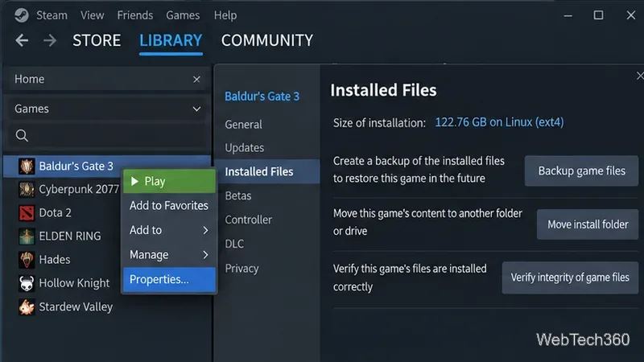Maximize the Steam window
Viewport: 644px width, 362px height.
(598, 15)
